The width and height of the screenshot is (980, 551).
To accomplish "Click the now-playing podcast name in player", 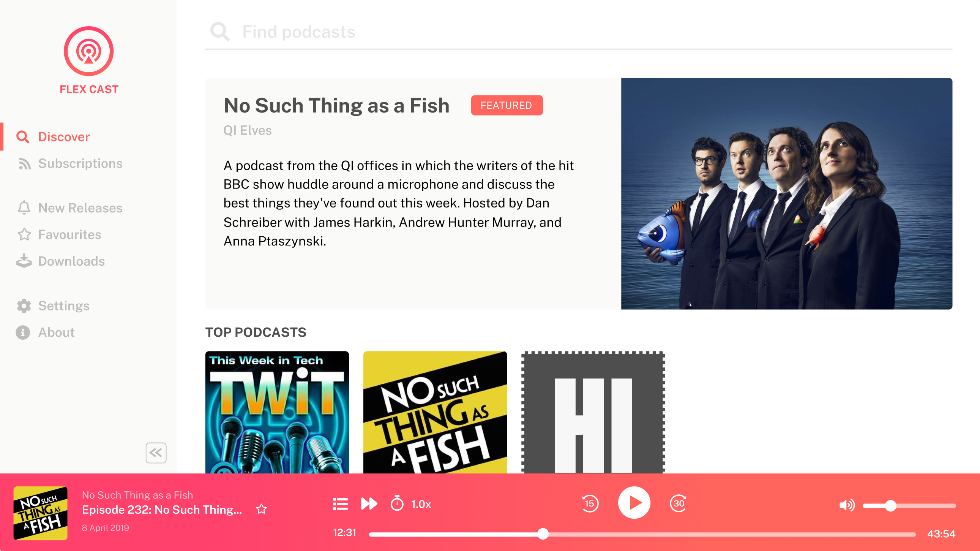I will (137, 495).
